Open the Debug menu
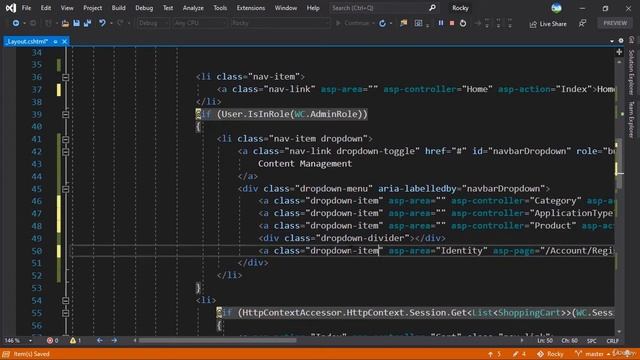This screenshot has width=640, height=360. coord(144,8)
